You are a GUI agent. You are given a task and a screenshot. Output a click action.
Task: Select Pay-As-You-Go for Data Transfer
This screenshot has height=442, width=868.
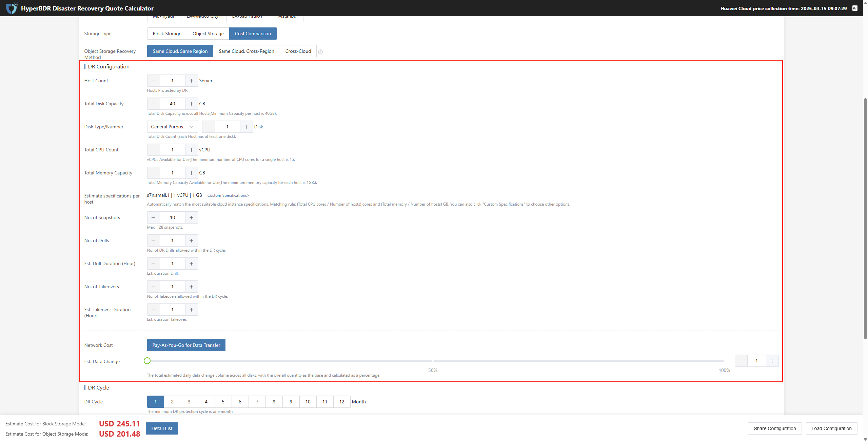(x=186, y=345)
